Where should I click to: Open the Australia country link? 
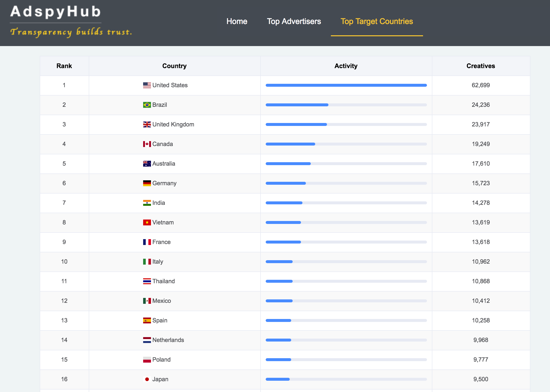point(163,164)
